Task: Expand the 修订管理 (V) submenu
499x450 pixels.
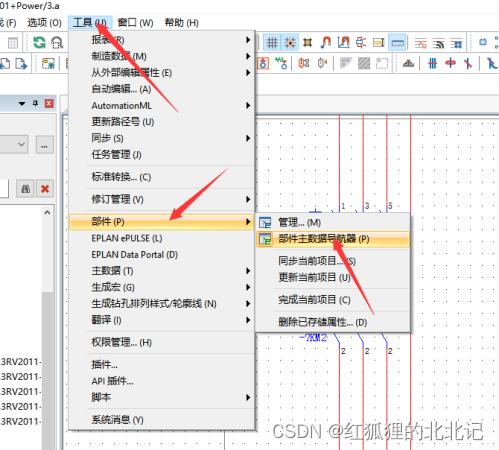Action: [x=162, y=199]
